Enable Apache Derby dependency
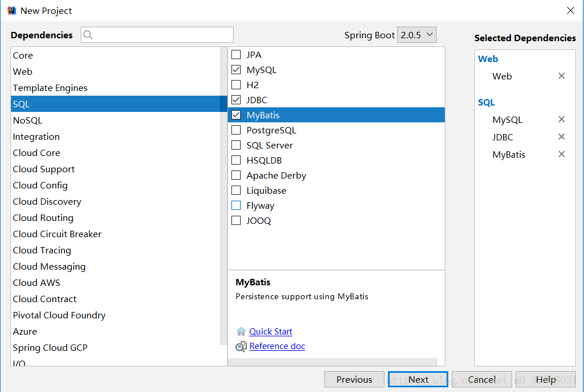This screenshot has height=392, width=584. (236, 175)
